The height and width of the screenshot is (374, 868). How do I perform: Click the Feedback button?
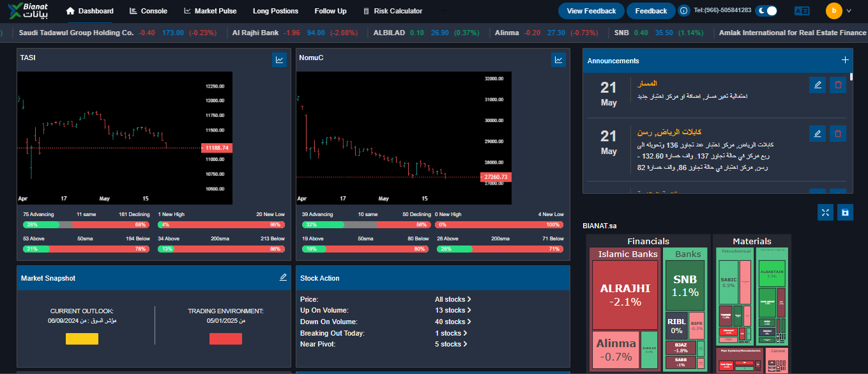click(651, 11)
